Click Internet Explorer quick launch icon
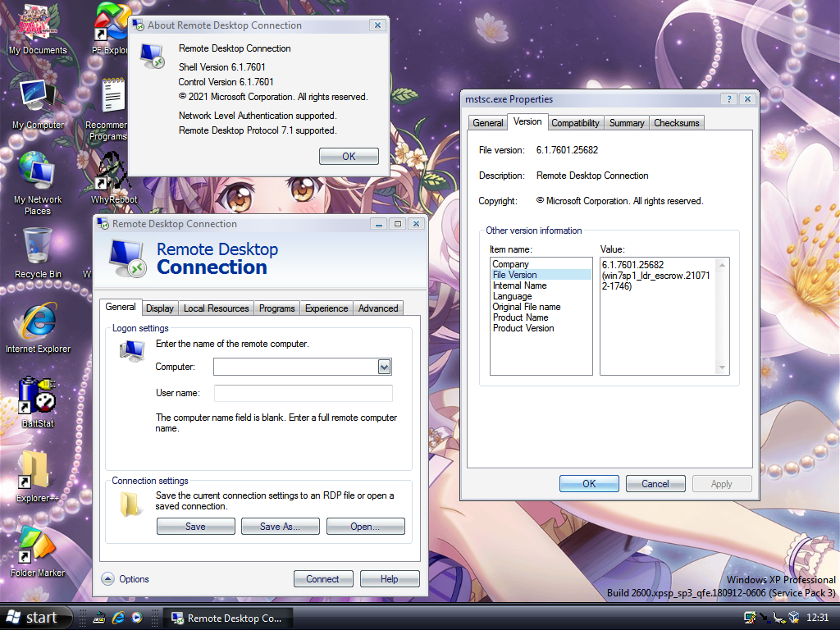 pos(118,618)
